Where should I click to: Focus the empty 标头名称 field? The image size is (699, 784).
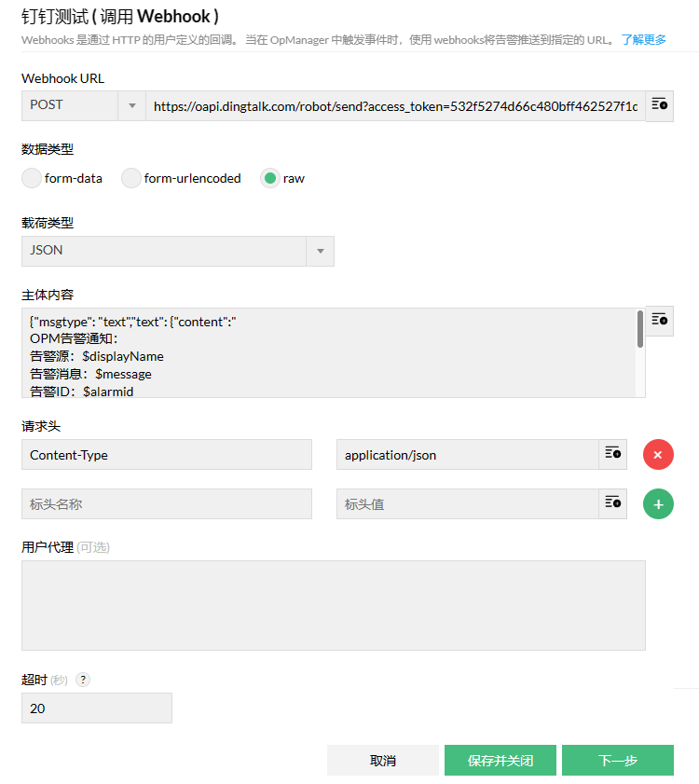[x=167, y=504]
